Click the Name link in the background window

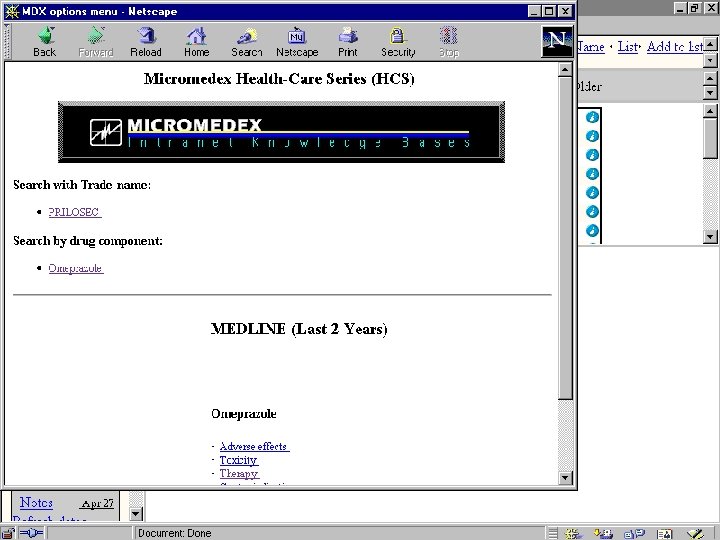pos(591,46)
